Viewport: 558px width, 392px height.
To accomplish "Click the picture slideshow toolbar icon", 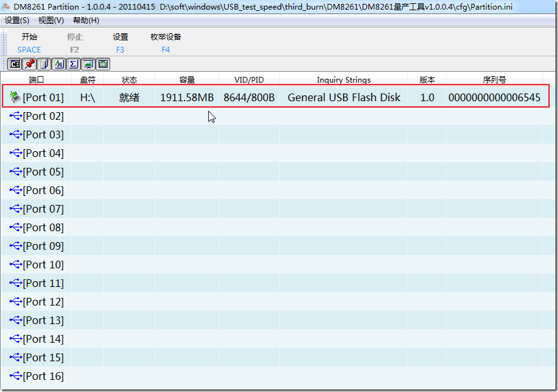I will [x=88, y=64].
